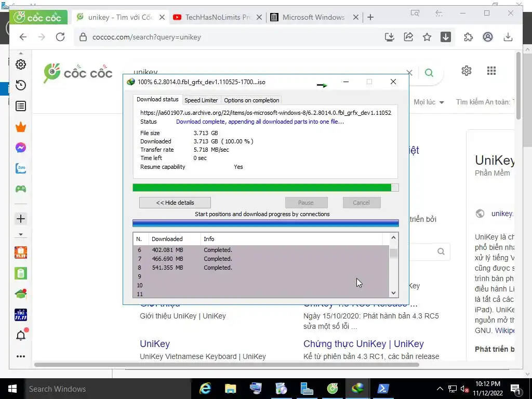Open a new browser tab
The width and height of the screenshot is (532, 399).
pos(370,17)
